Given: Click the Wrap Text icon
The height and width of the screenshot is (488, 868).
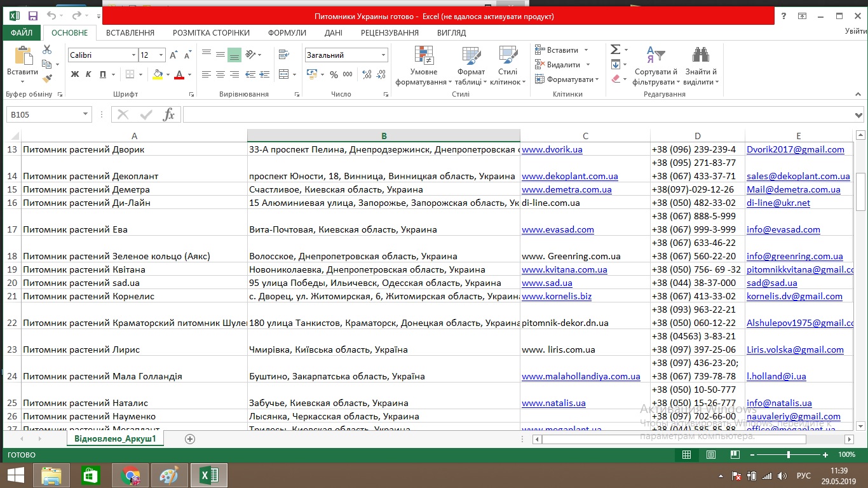Looking at the screenshot, I should 283,55.
